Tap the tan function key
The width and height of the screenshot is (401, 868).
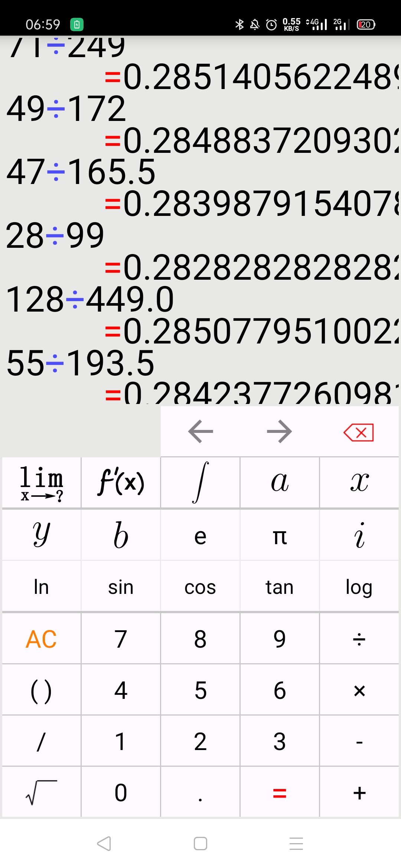click(x=280, y=586)
